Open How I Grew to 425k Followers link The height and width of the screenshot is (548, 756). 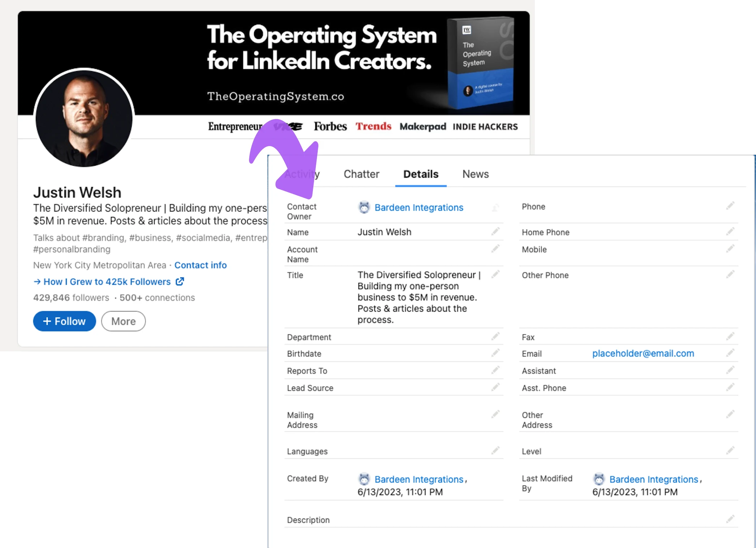pos(107,282)
